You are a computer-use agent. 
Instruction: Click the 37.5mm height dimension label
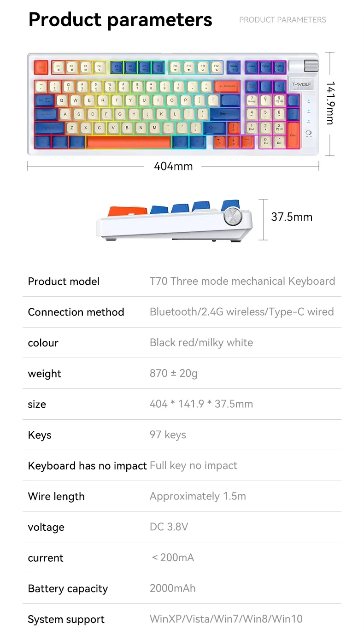(291, 217)
